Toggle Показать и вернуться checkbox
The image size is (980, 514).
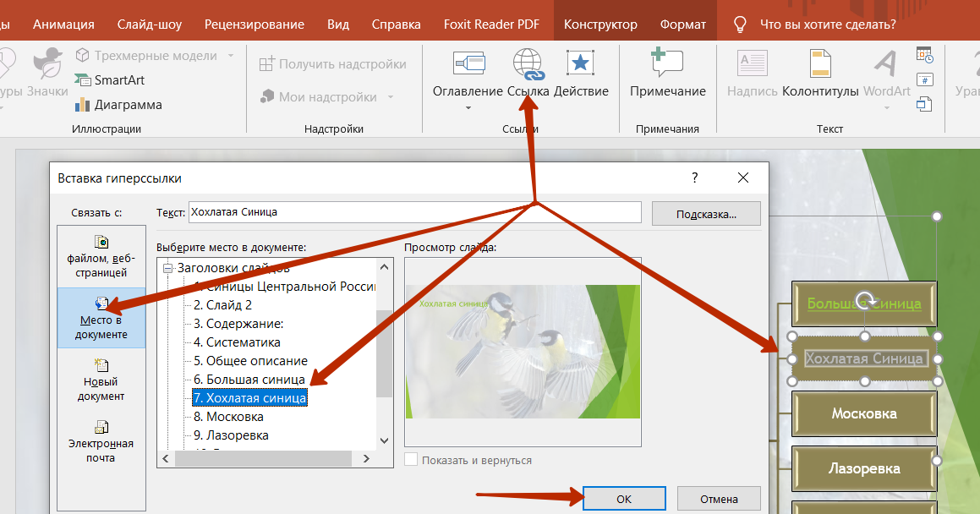point(411,460)
